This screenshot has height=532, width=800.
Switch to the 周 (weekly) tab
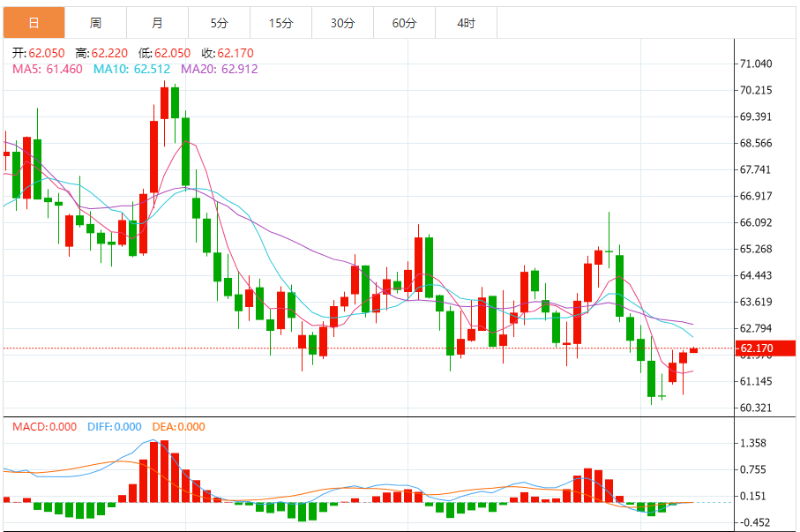pyautogui.click(x=95, y=23)
